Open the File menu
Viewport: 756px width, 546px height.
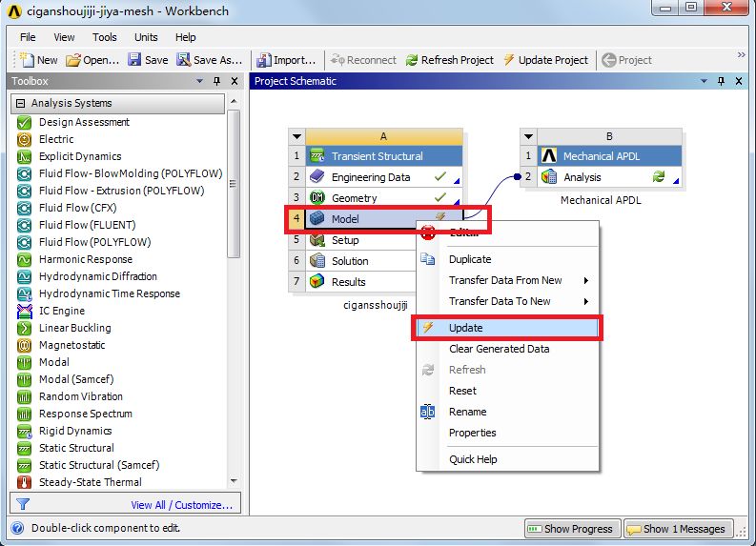[28, 37]
